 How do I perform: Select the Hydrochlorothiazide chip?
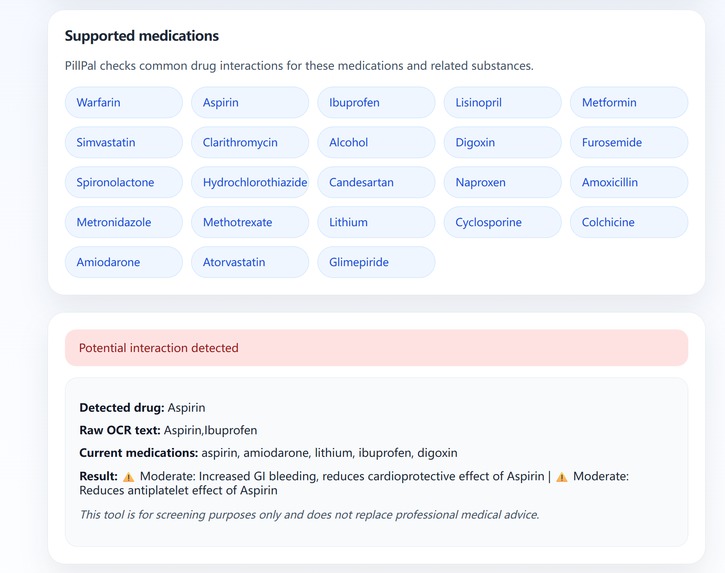tap(250, 182)
